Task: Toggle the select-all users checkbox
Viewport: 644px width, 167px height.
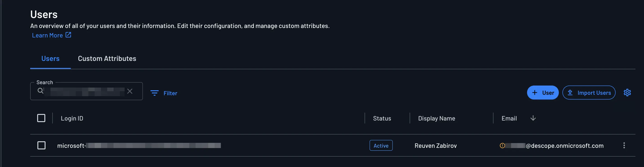Action: pyautogui.click(x=41, y=118)
